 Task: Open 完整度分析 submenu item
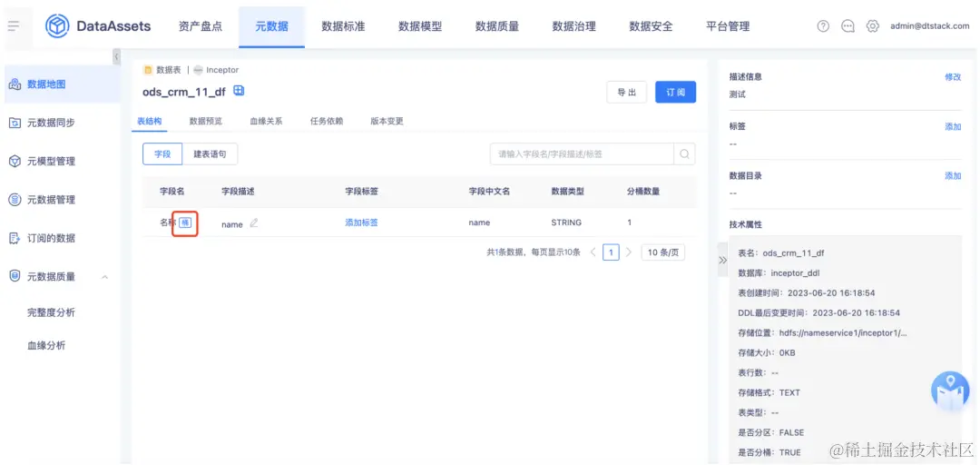[51, 312]
